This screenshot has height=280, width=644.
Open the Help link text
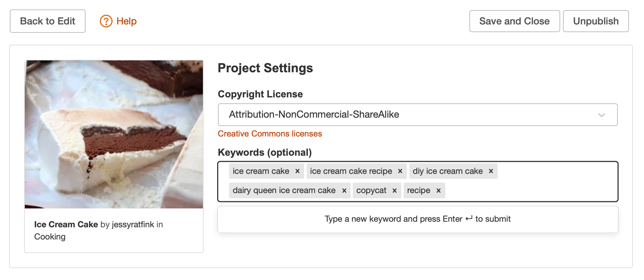pos(126,21)
